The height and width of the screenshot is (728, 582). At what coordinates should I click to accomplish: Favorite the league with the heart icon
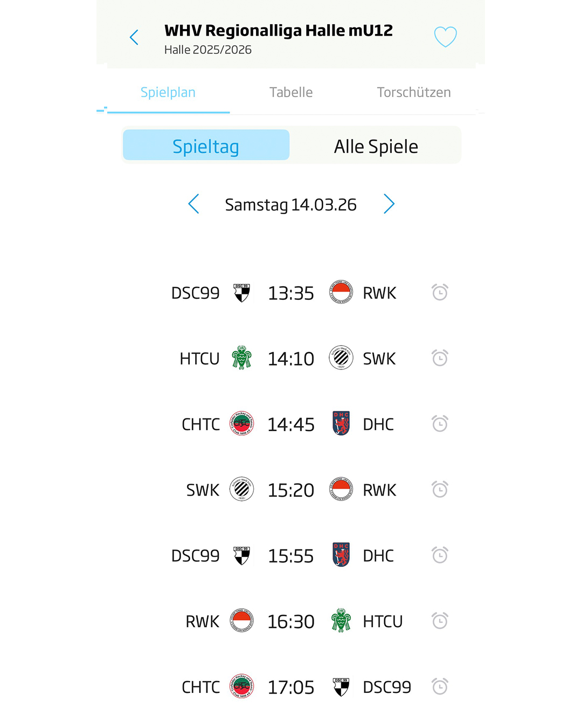click(445, 37)
